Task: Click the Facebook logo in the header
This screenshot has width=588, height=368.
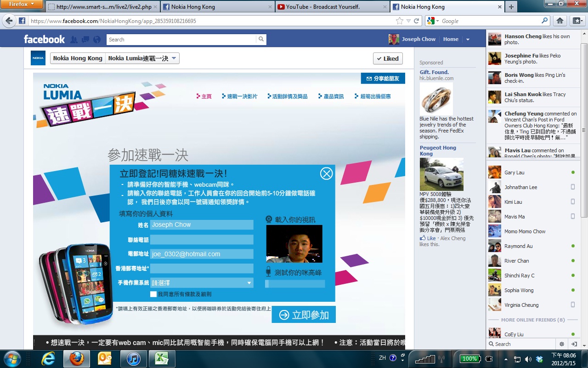Action: pyautogui.click(x=45, y=40)
